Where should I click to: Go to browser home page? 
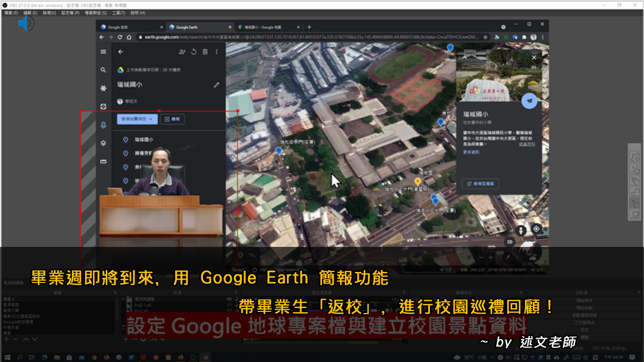pos(129,37)
